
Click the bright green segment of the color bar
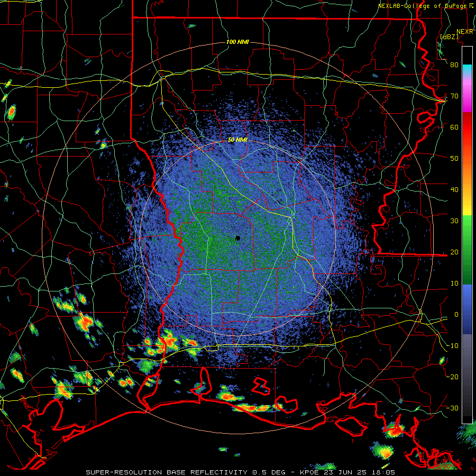pos(467,226)
